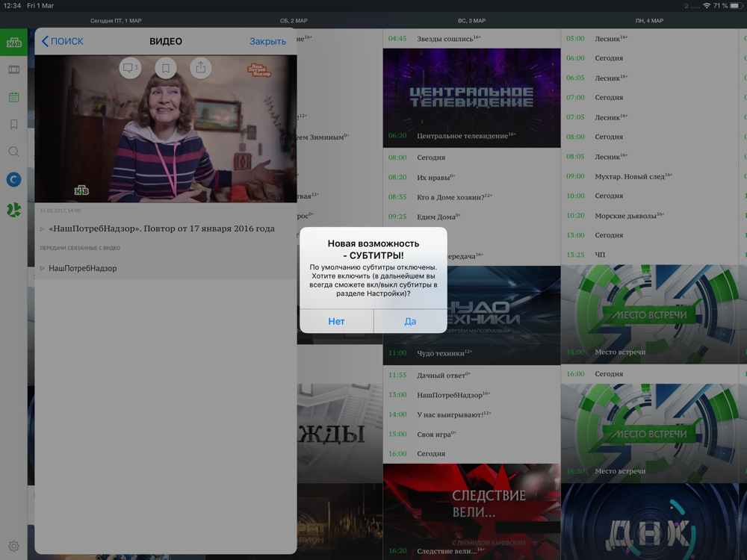This screenshot has height=560, width=747.
Task: Select the ВС, 3 МАР tab
Action: tap(471, 20)
